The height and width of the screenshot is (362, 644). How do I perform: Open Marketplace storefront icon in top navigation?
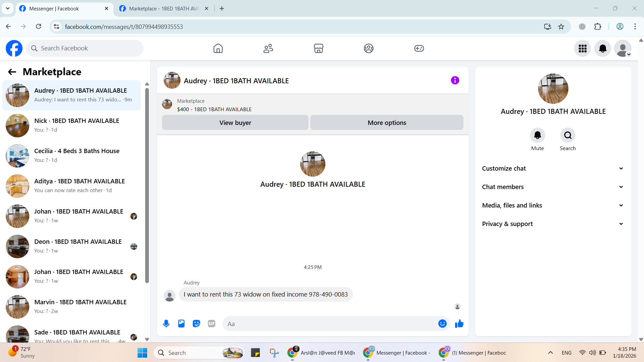click(x=319, y=48)
